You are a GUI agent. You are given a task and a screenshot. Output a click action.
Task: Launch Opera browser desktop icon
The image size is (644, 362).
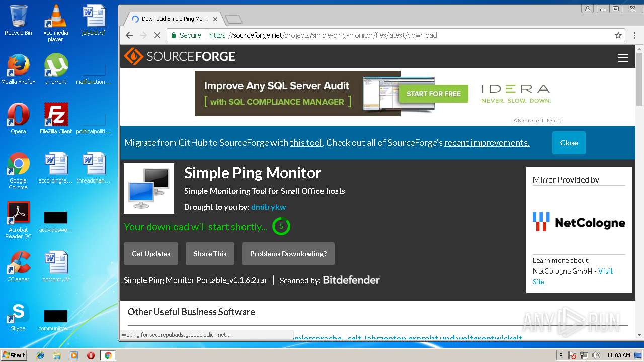(x=18, y=118)
